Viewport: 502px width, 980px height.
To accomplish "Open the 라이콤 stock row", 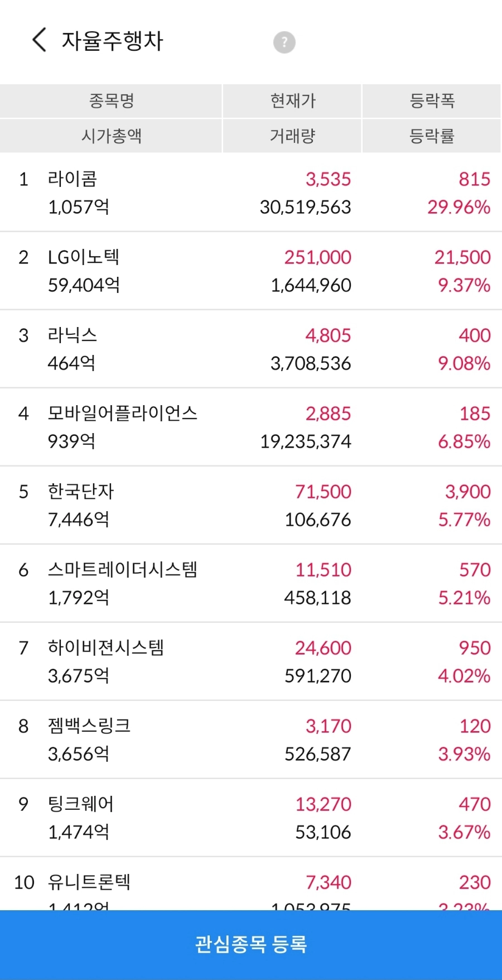I will coord(251,193).
